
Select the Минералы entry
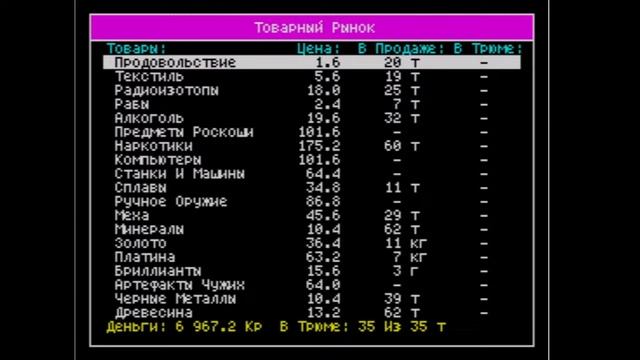click(312, 229)
